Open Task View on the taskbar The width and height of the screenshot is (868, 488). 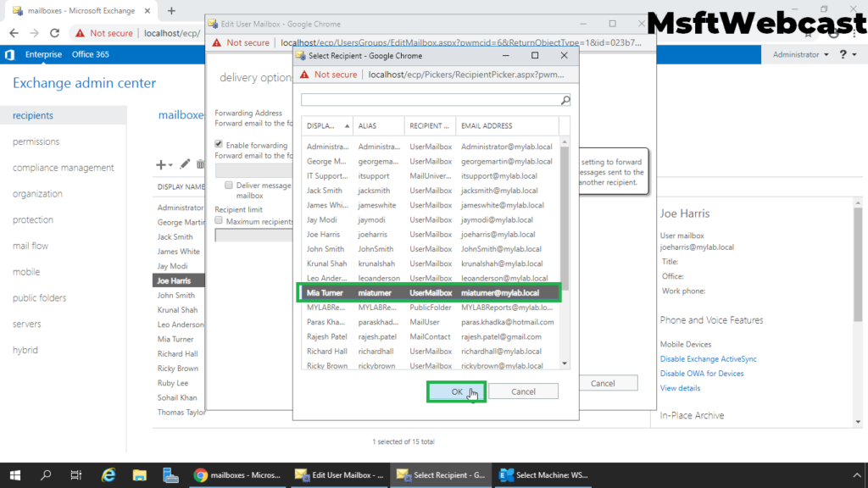pos(76,475)
